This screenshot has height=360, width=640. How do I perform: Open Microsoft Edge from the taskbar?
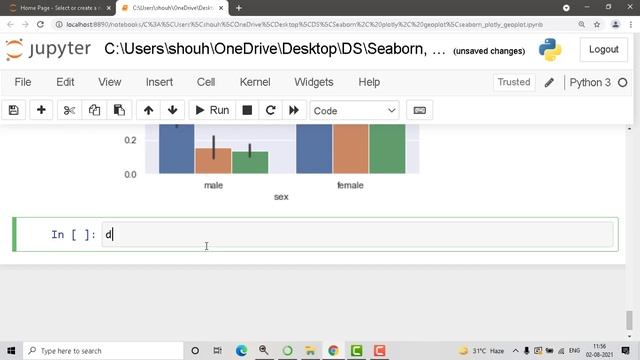(241, 351)
